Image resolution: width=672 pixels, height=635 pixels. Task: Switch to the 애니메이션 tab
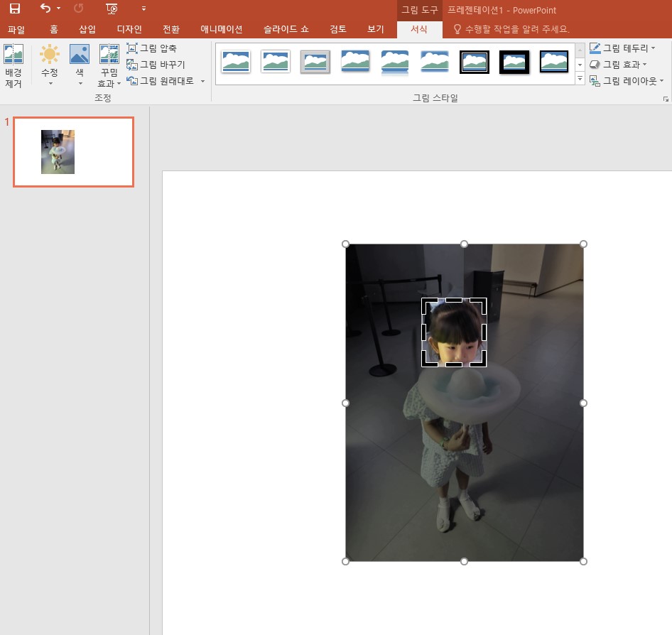pos(221,29)
